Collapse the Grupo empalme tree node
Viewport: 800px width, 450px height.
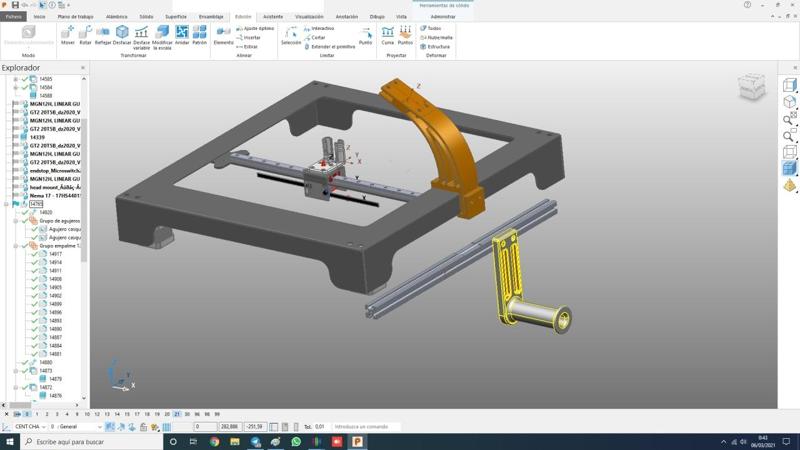16,246
